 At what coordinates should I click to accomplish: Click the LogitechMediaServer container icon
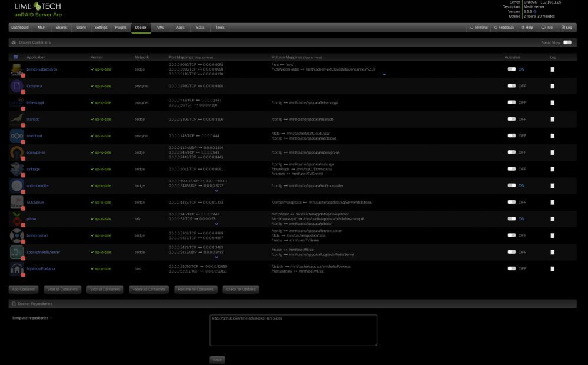17,253
